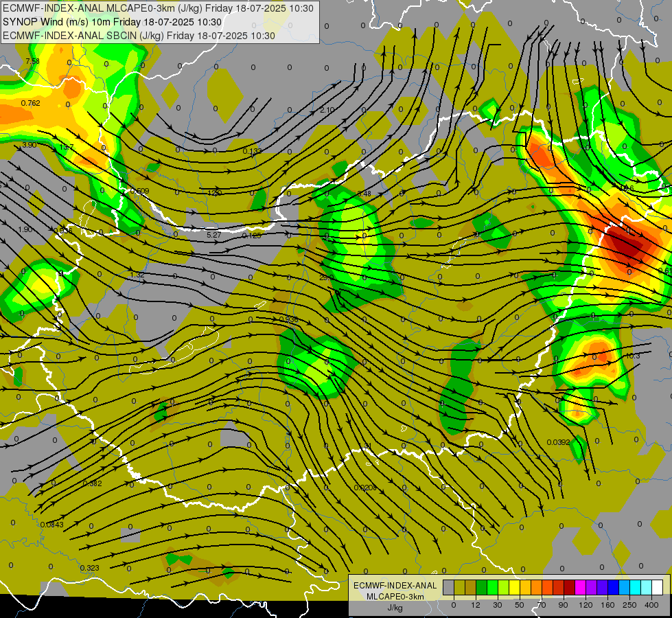Click legend tick label '160'
This screenshot has width=672, height=618.
pyautogui.click(x=607, y=605)
